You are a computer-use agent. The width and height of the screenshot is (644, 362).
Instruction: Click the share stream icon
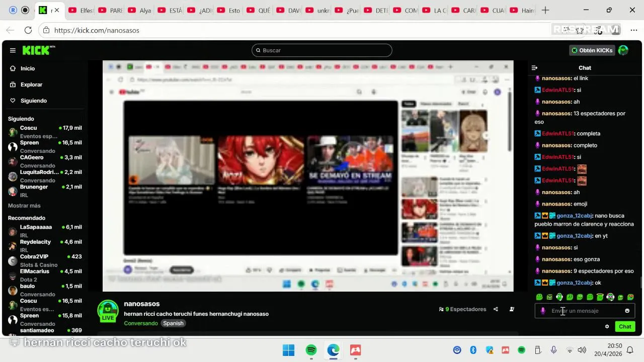coord(496,309)
